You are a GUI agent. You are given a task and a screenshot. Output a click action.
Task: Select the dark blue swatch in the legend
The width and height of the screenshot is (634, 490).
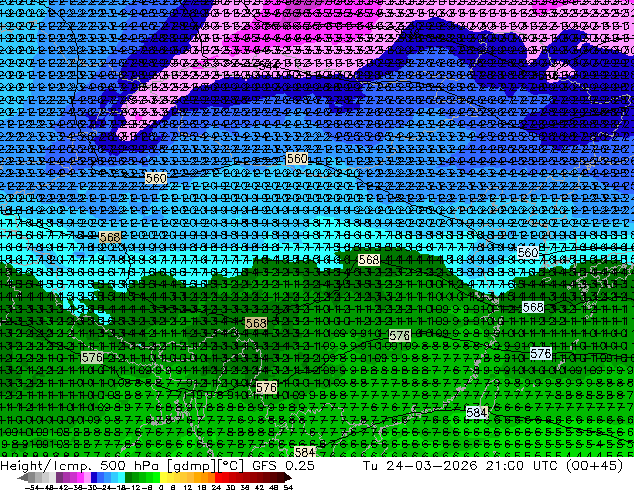[x=94, y=478]
